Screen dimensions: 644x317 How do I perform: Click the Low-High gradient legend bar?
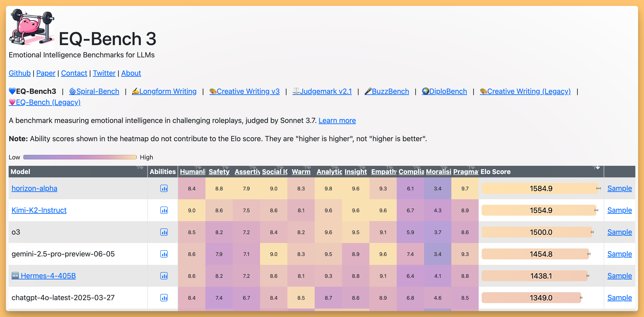pos(80,157)
